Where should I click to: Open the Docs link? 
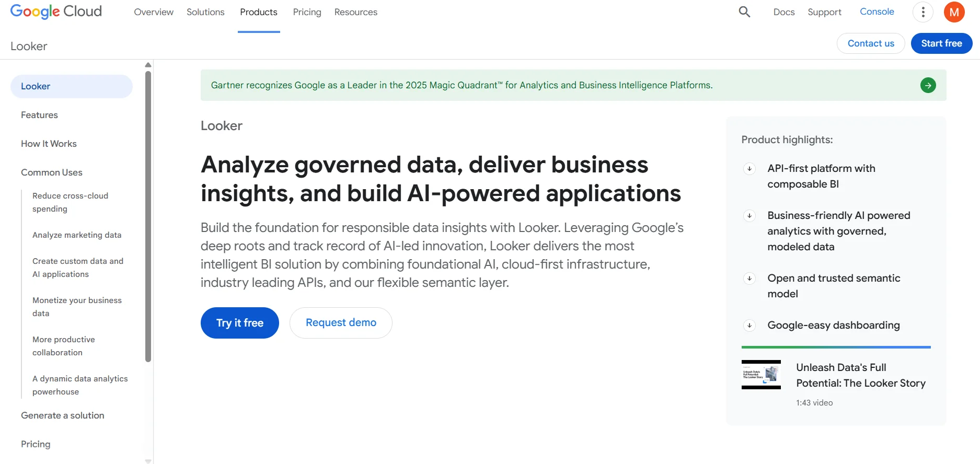(x=784, y=12)
